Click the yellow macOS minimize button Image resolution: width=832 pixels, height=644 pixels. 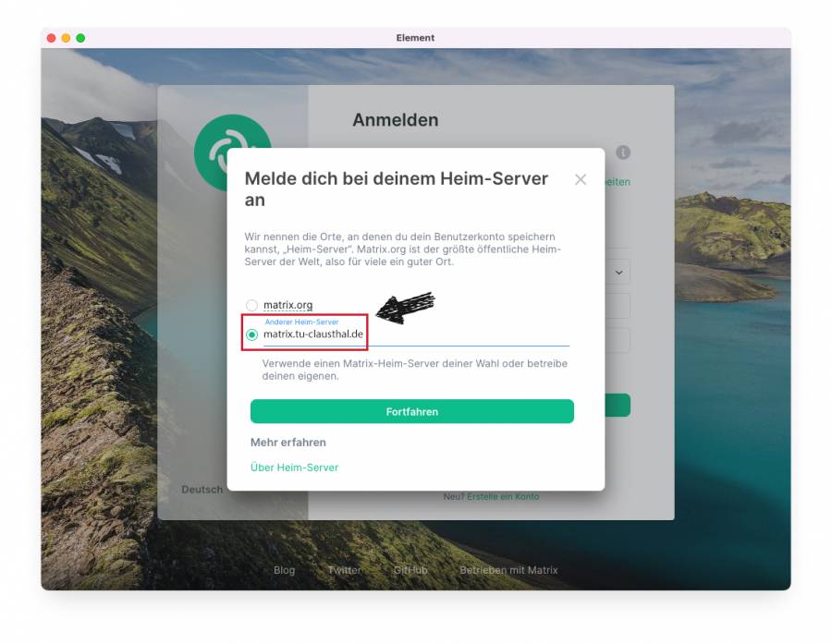pyautogui.click(x=66, y=38)
